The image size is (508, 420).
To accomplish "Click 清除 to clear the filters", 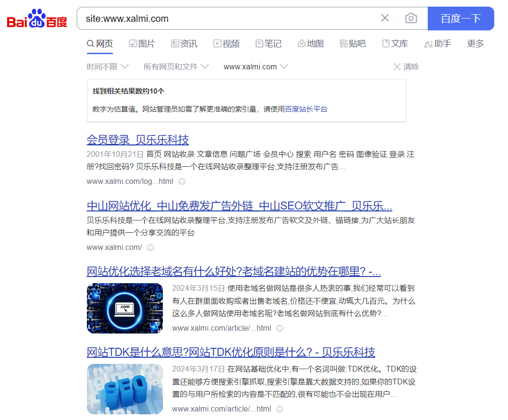I will (x=406, y=67).
